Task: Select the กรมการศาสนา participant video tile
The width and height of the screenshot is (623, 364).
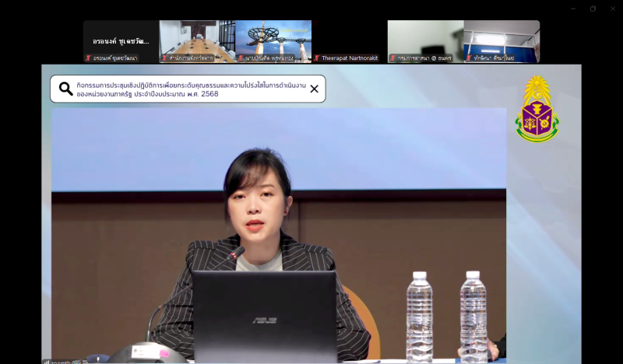Action: (425, 39)
